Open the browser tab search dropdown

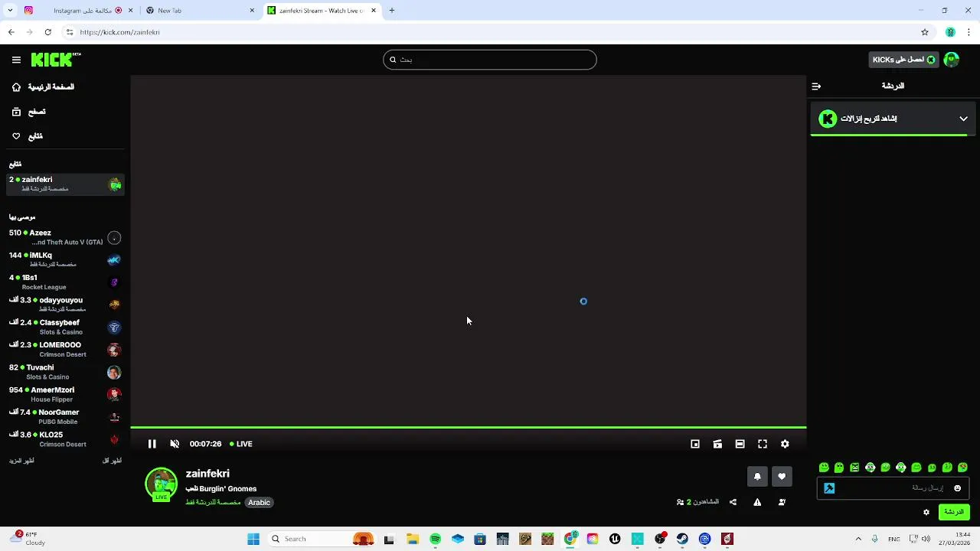[10, 11]
